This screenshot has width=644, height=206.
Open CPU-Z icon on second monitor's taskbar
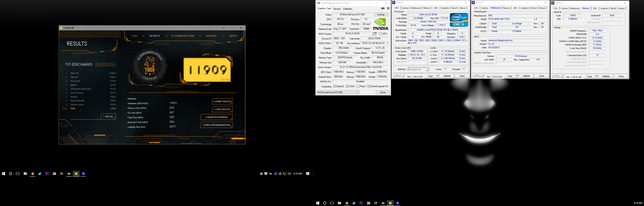pyautogui.click(x=398, y=203)
